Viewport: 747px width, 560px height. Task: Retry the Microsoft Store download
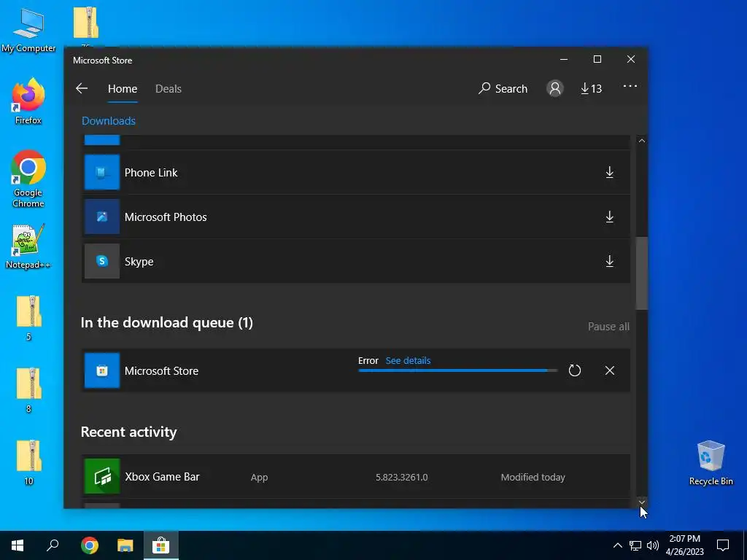coord(575,370)
